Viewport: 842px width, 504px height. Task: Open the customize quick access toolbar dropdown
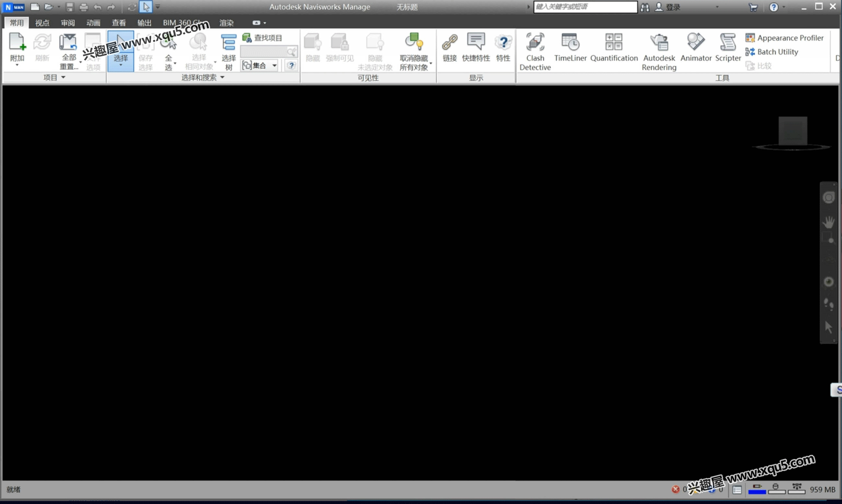[158, 7]
